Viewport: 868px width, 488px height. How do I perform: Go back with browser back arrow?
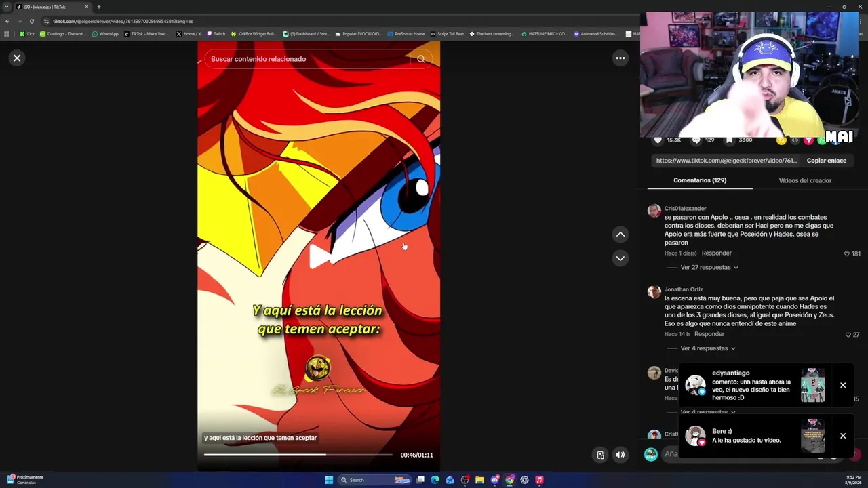pos(7,21)
